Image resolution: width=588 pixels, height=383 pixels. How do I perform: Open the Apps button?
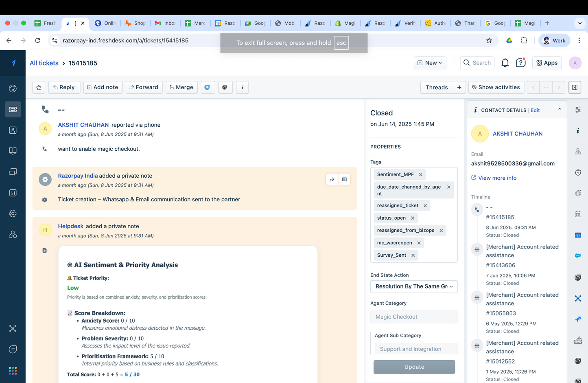(547, 63)
